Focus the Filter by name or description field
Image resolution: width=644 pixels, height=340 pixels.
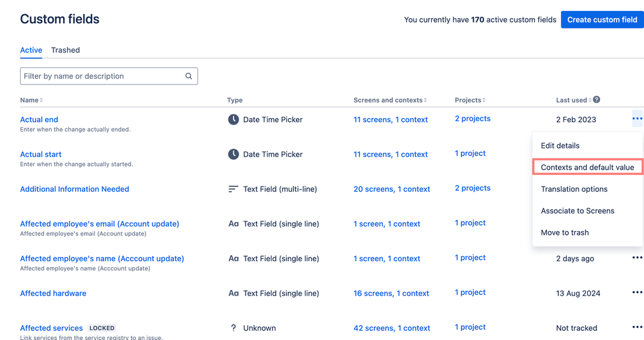point(109,76)
